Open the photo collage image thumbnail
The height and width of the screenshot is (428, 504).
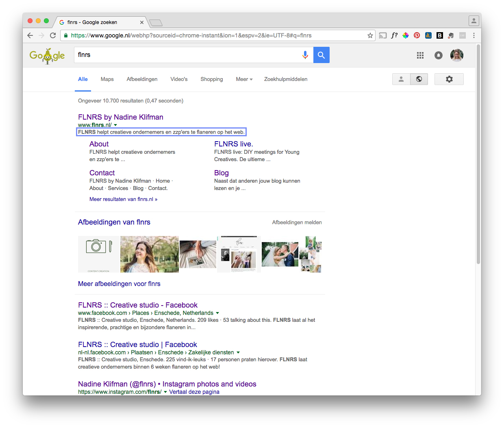tap(311, 254)
